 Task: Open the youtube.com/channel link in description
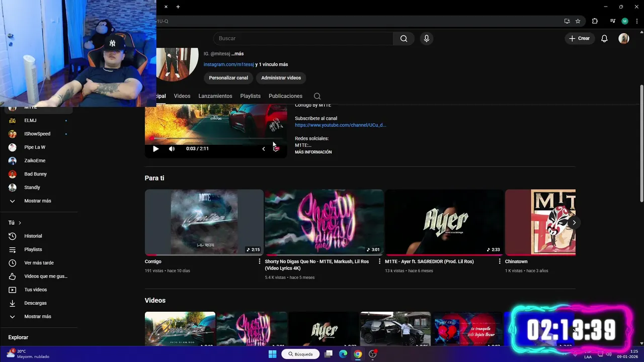[340, 125]
